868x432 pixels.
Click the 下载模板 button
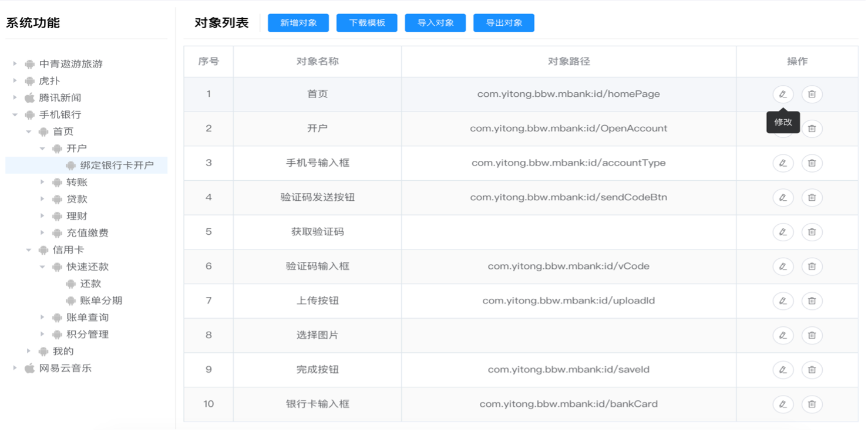pos(367,23)
